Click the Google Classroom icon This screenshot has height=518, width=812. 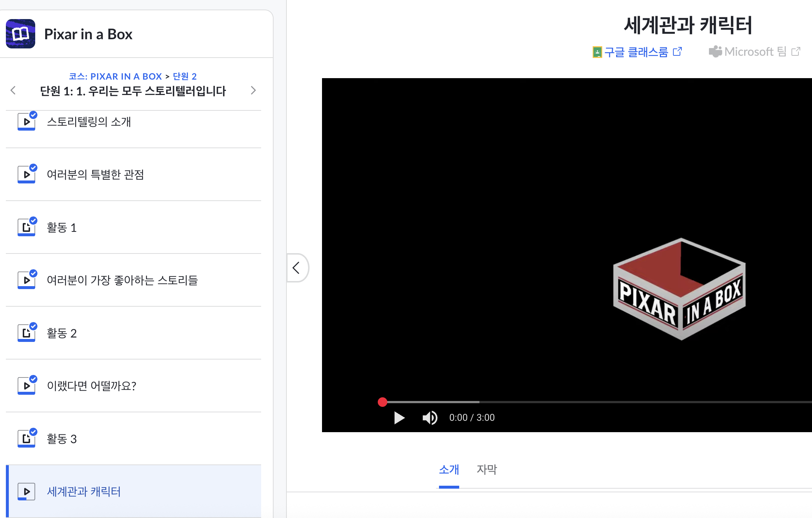click(597, 52)
